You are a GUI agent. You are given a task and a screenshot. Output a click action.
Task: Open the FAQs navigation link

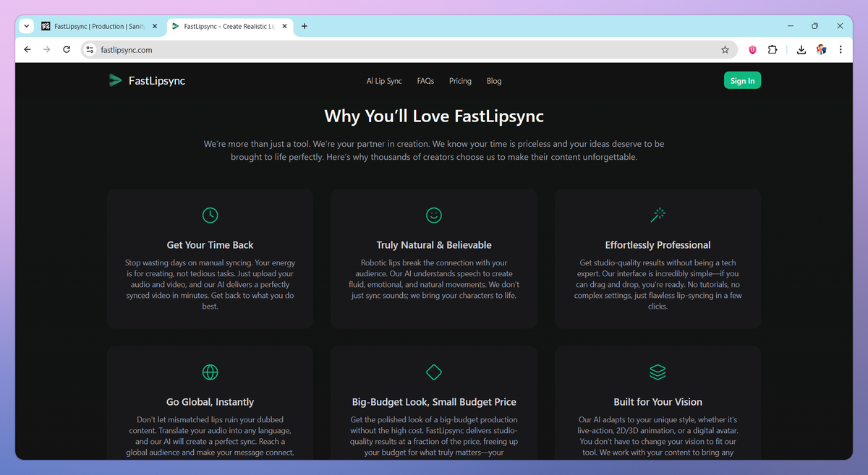tap(425, 81)
